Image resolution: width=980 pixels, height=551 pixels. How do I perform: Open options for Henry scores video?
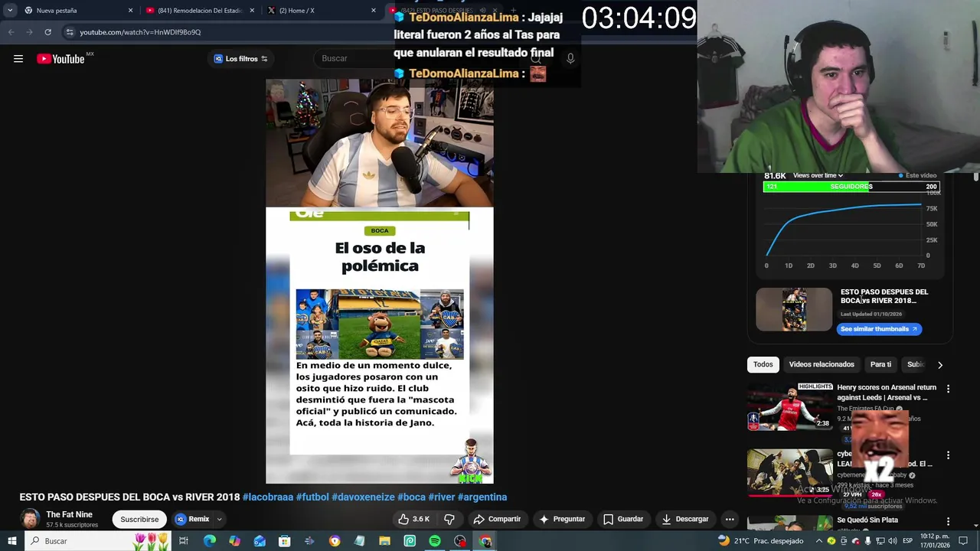coord(948,389)
